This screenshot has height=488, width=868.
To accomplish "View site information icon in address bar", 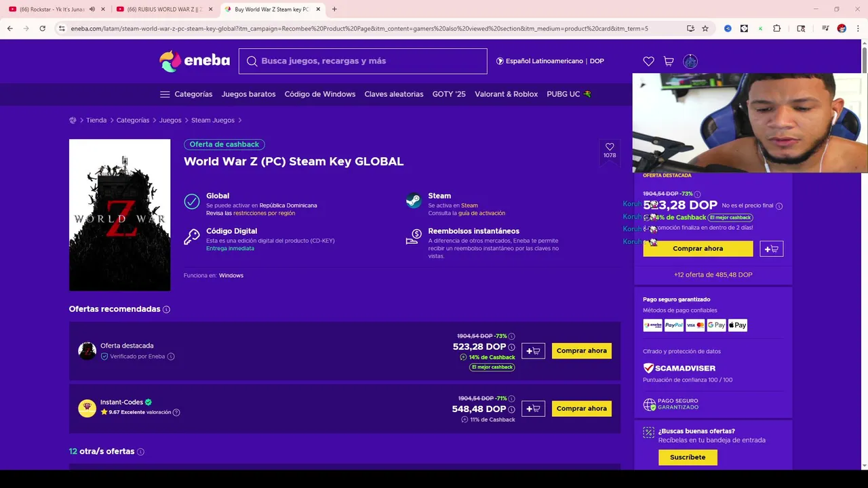I will [x=62, y=28].
